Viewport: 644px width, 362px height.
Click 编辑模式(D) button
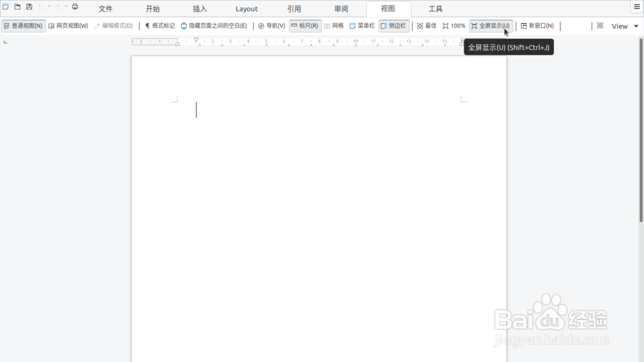pos(113,26)
